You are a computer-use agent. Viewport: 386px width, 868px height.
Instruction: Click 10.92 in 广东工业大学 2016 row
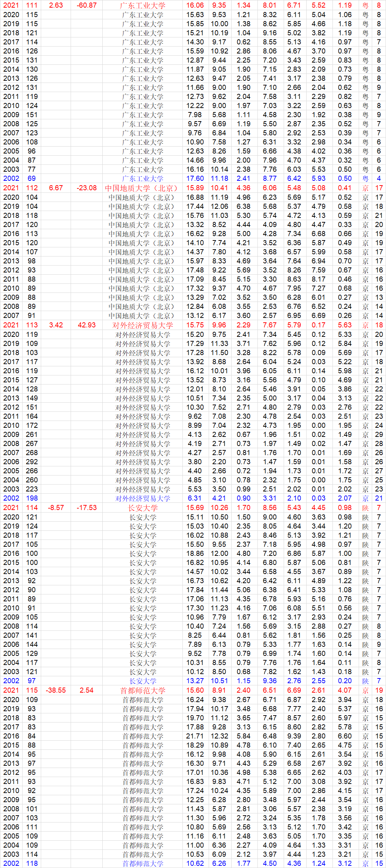(x=220, y=51)
